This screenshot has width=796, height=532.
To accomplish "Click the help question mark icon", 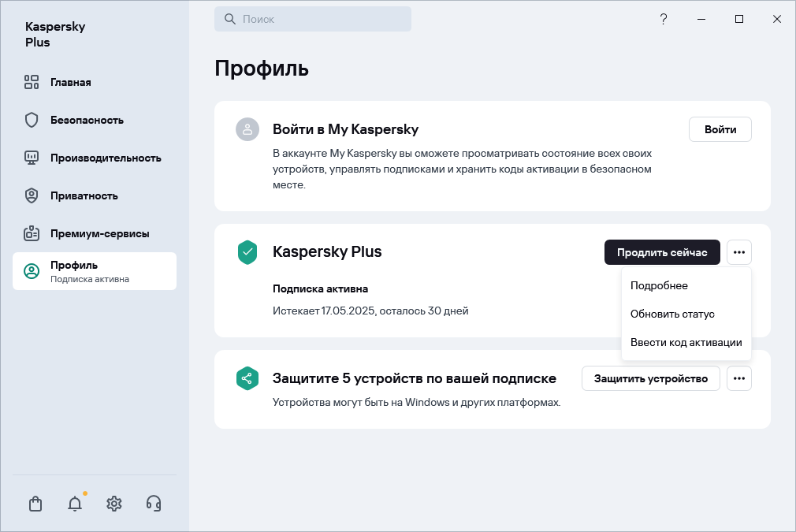I will 664,19.
